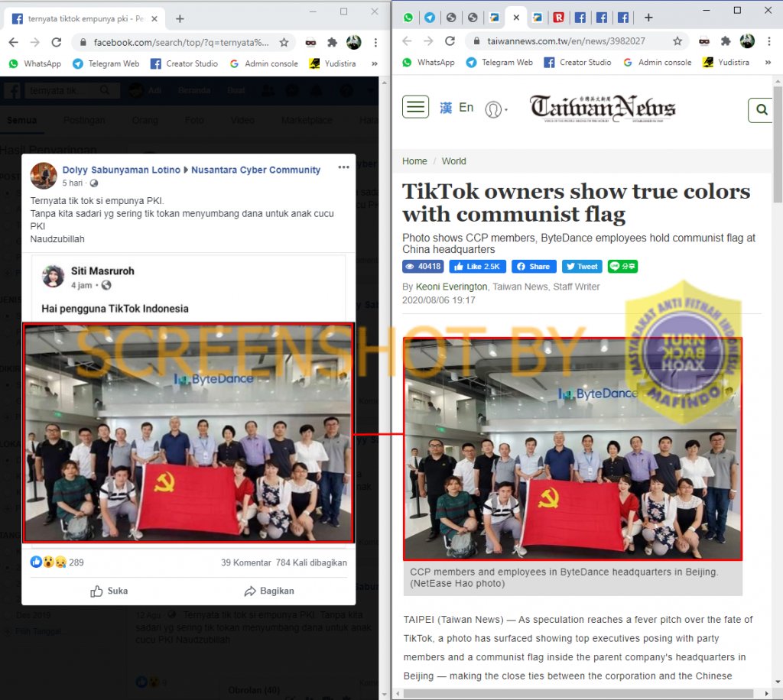Open Dolyy Sabunyaman Lotino profile link
This screenshot has height=700, width=783.
tap(122, 170)
